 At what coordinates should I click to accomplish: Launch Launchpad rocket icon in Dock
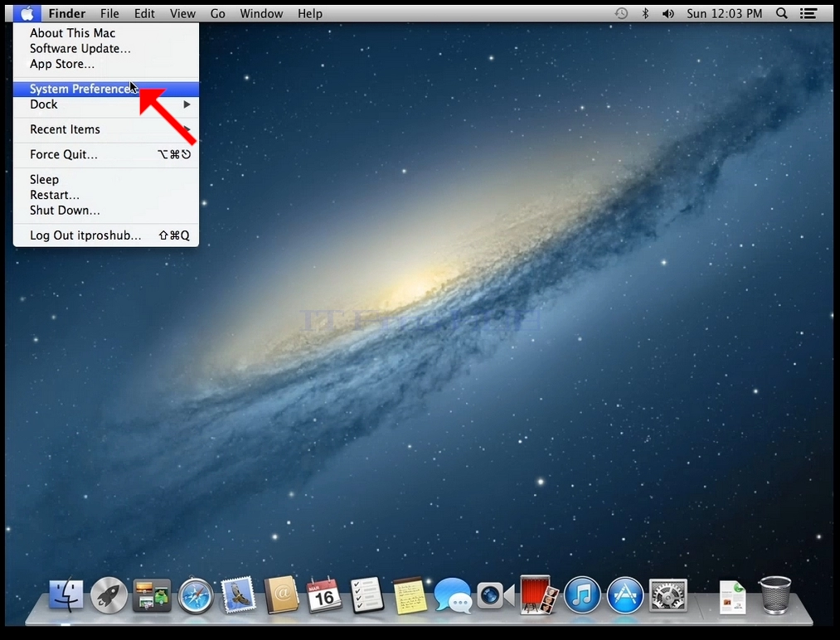(x=109, y=595)
